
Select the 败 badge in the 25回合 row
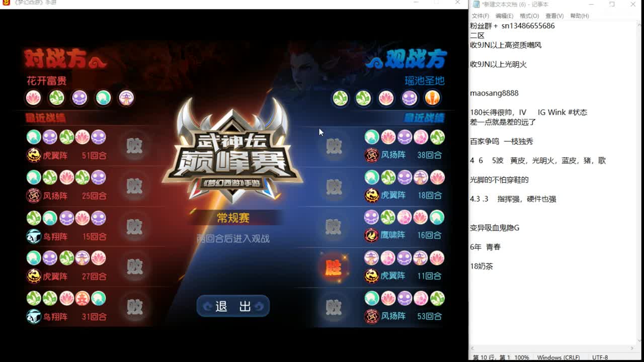point(134,186)
